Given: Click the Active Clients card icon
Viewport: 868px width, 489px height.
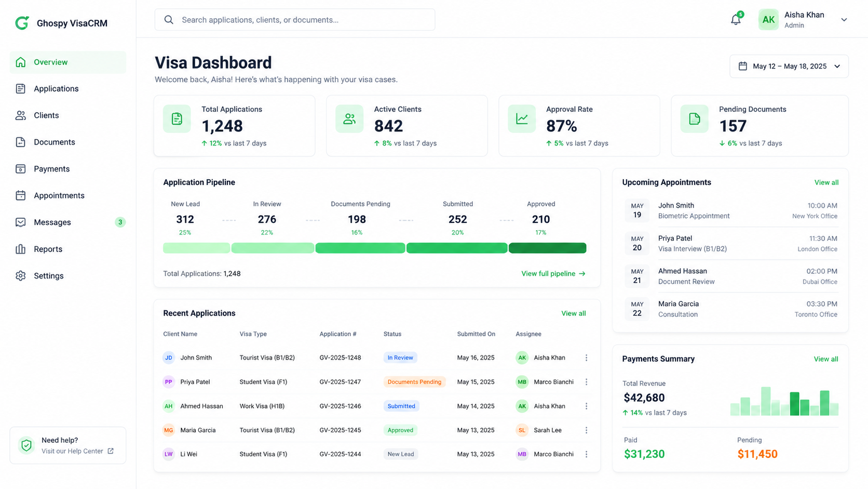Looking at the screenshot, I should [x=349, y=119].
